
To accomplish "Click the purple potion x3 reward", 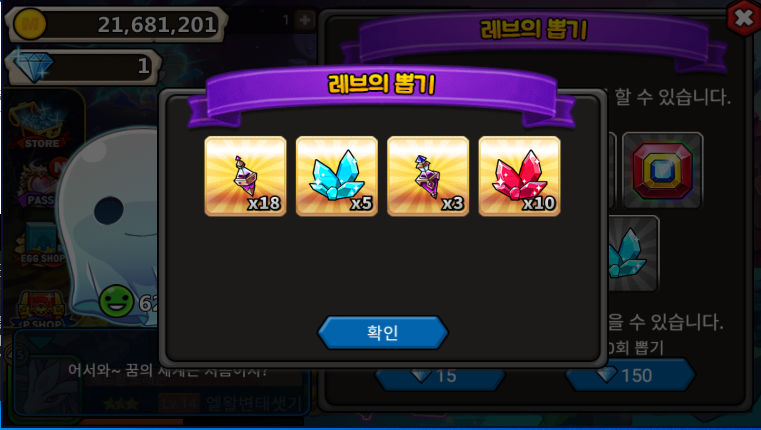I will tap(428, 176).
